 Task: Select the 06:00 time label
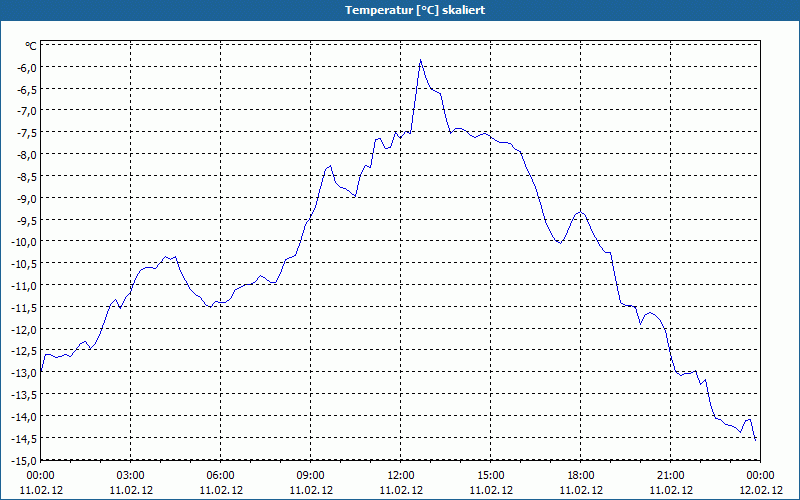[x=220, y=476]
